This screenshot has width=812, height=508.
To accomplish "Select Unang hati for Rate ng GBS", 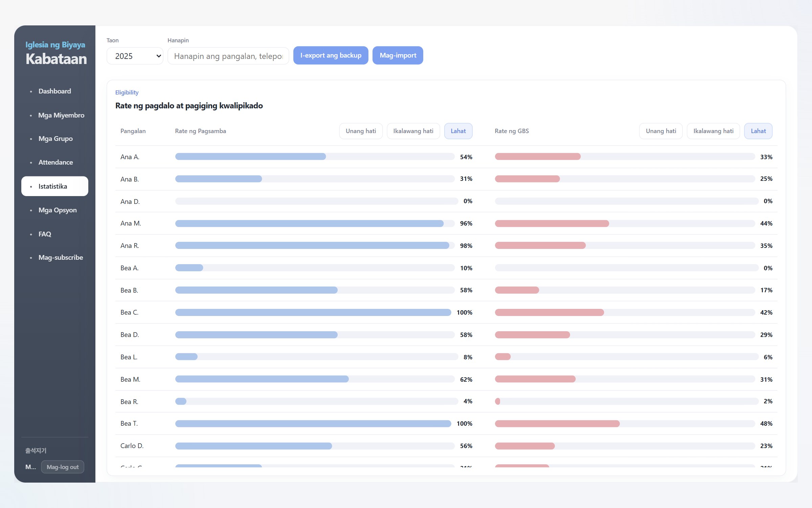I will [x=661, y=131].
